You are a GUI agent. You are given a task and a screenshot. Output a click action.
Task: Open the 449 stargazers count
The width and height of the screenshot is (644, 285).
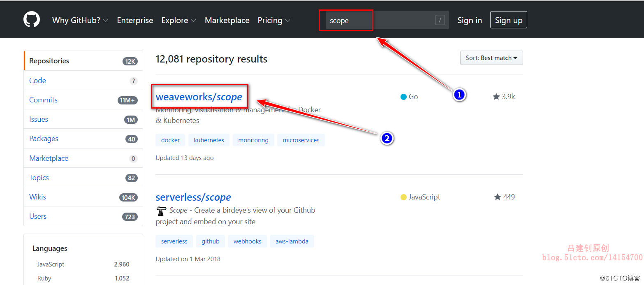click(x=505, y=197)
